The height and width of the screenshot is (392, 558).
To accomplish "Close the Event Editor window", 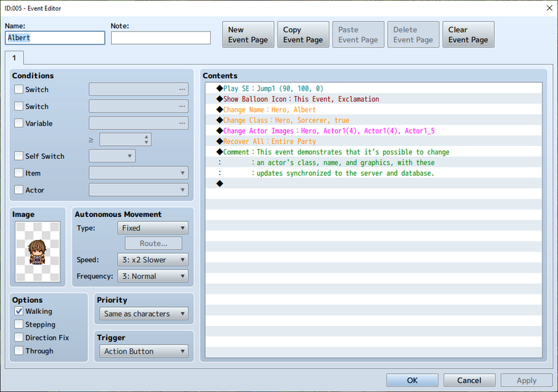I will 549,8.
